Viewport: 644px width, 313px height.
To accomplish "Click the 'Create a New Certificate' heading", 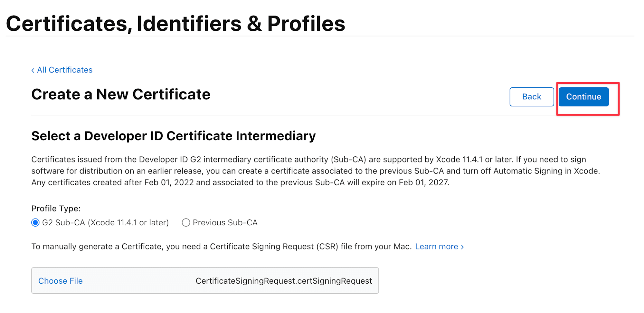I will [x=121, y=94].
